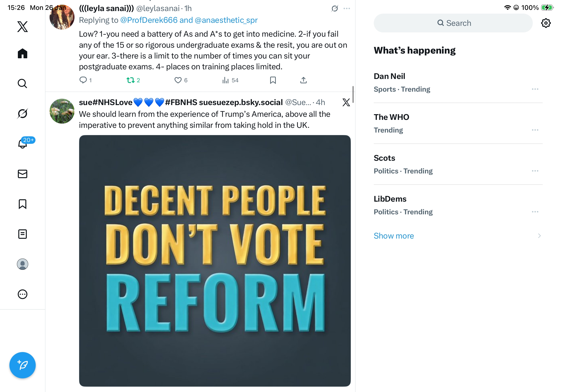Open more options for Dan Neil trend

[535, 89]
